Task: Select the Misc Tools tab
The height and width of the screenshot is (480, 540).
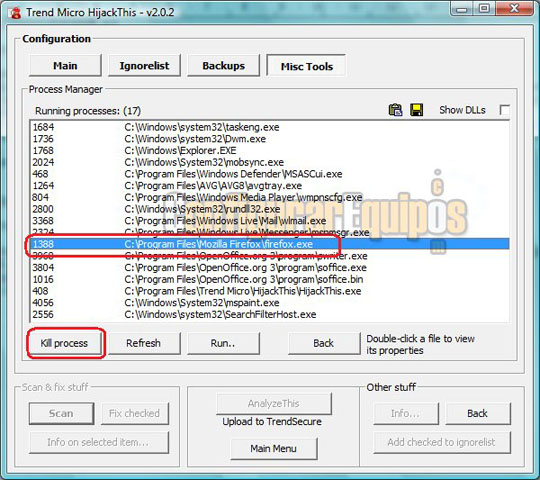Action: click(307, 66)
